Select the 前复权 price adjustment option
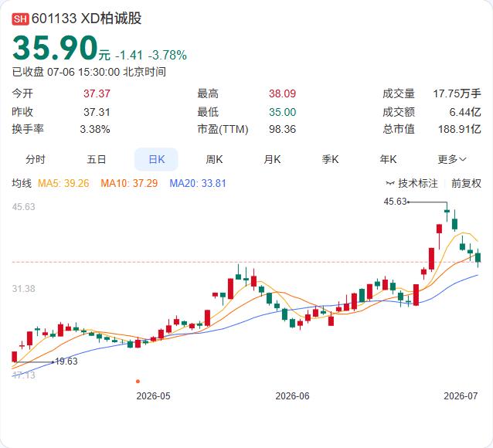Viewport: 493px width, 448px height. click(x=466, y=183)
